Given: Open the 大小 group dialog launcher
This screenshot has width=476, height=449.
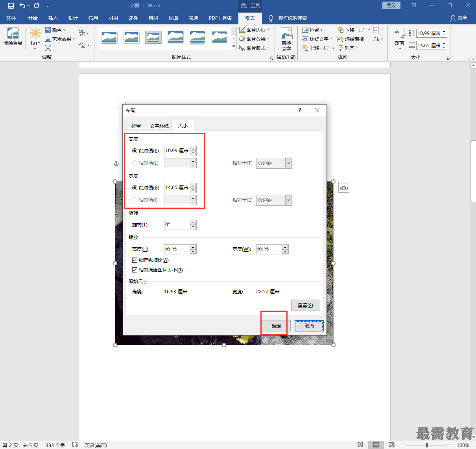Looking at the screenshot, I should pos(447,58).
